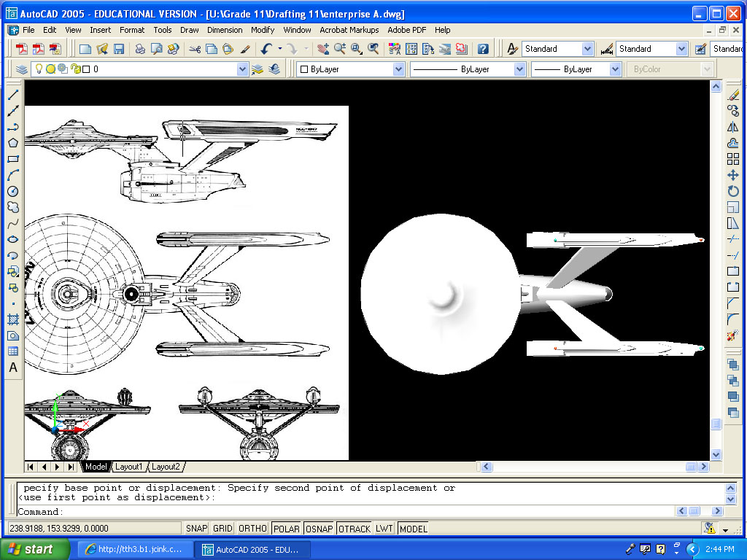The width and height of the screenshot is (747, 560).
Task: Toggle POLAR tracking in status bar
Action: (286, 529)
